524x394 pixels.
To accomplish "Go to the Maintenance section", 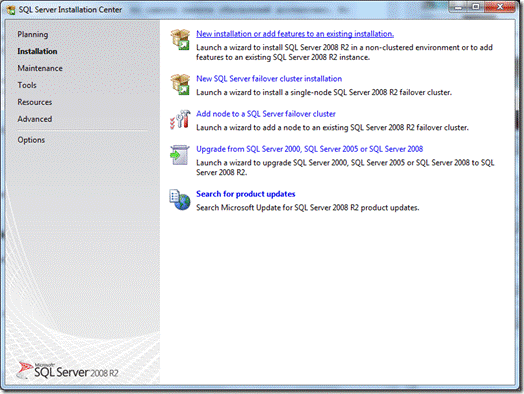I will pyautogui.click(x=40, y=68).
